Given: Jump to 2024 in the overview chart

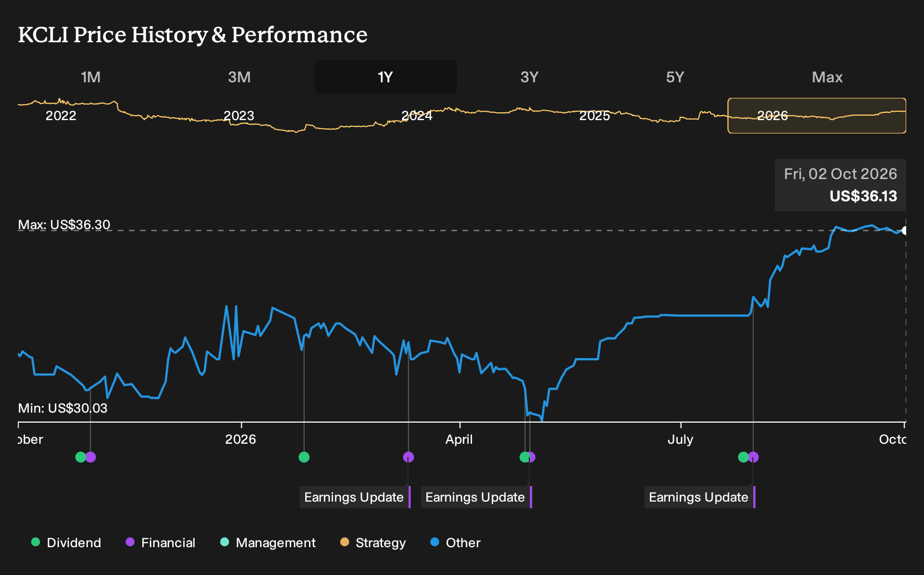Looking at the screenshot, I should (417, 116).
